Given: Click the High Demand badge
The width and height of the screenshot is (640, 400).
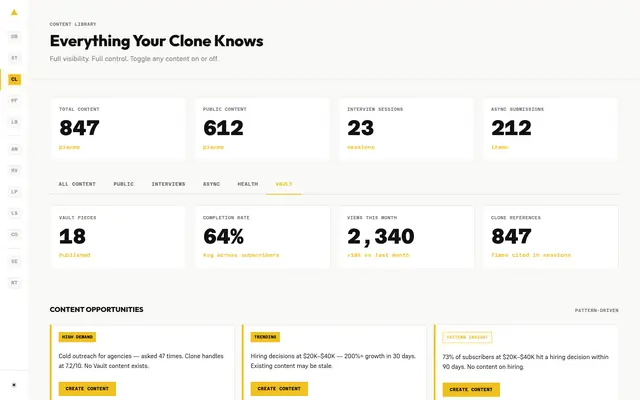Looking at the screenshot, I should pyautogui.click(x=77, y=337).
